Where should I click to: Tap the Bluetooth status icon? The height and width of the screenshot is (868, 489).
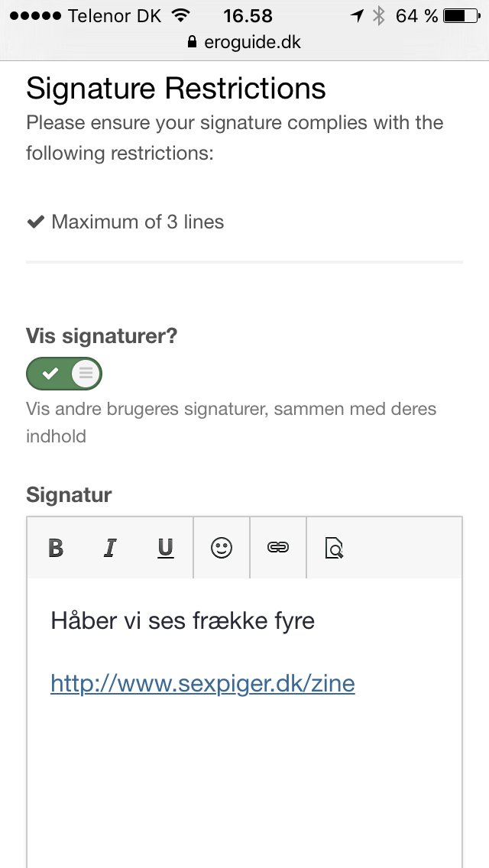click(379, 16)
